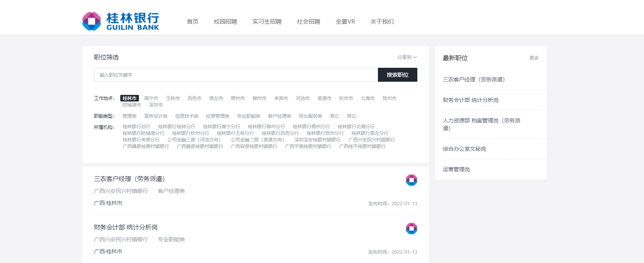Open 运营管理岗 in the latest positions list
The height and width of the screenshot is (263, 644).
456,169
